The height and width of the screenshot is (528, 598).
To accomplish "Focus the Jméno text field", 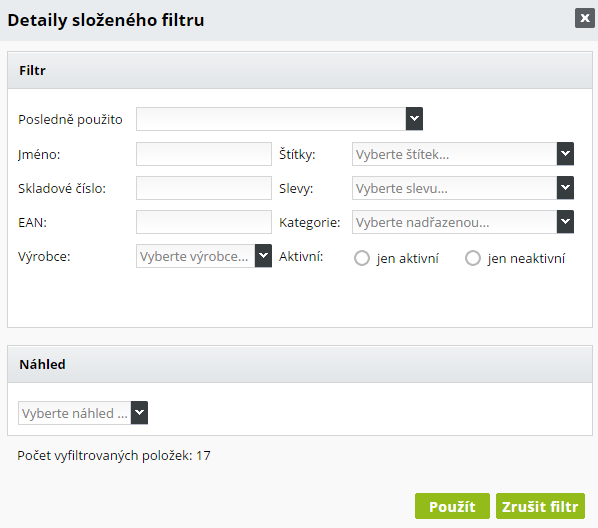I will coord(204,154).
